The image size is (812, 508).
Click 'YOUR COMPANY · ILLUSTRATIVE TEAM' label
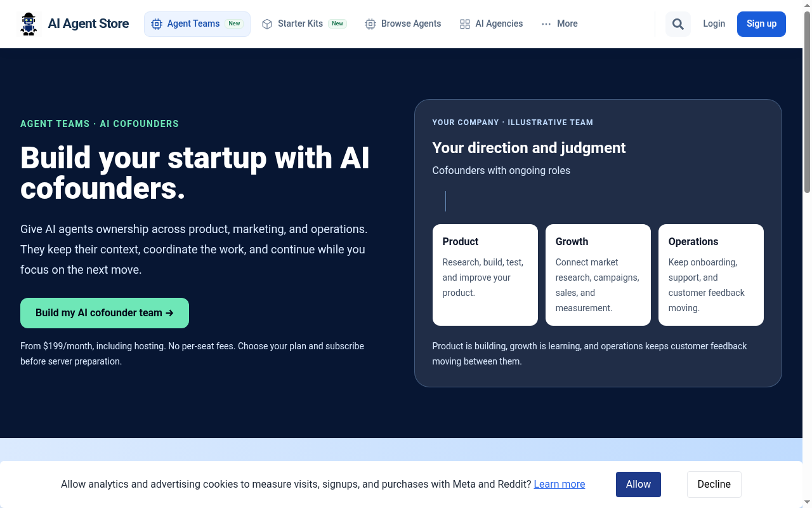513,123
